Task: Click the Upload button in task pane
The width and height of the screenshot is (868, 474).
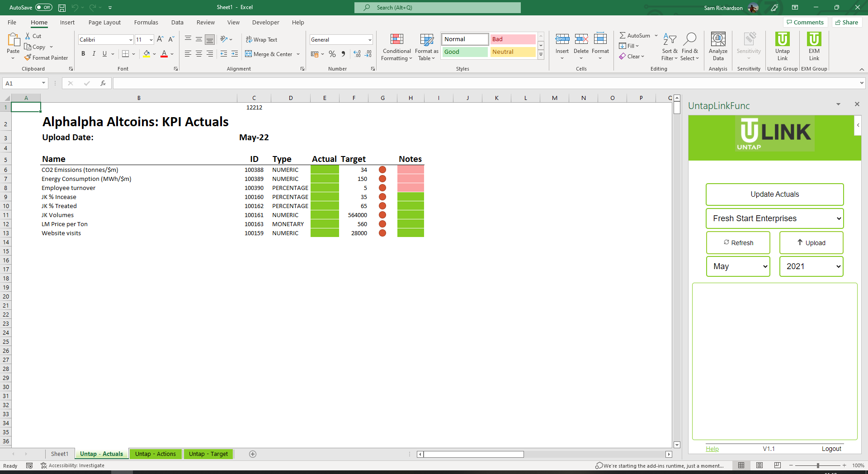Action: click(x=811, y=243)
